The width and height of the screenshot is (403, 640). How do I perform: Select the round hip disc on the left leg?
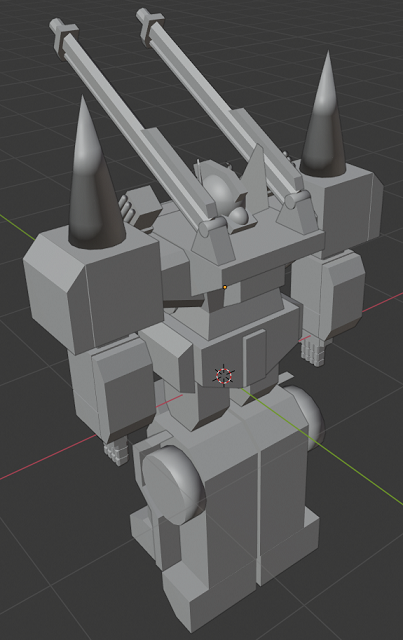172,485
